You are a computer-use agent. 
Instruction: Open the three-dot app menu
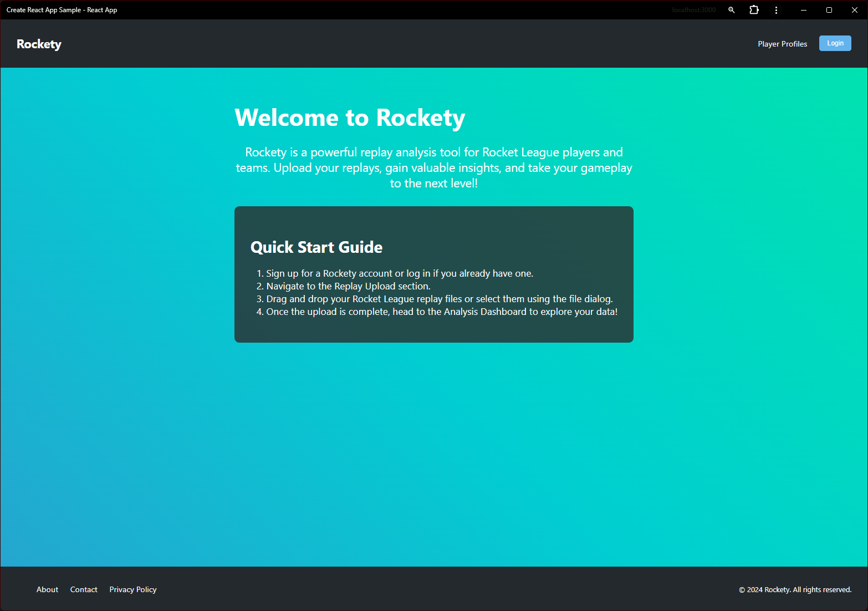(x=776, y=10)
